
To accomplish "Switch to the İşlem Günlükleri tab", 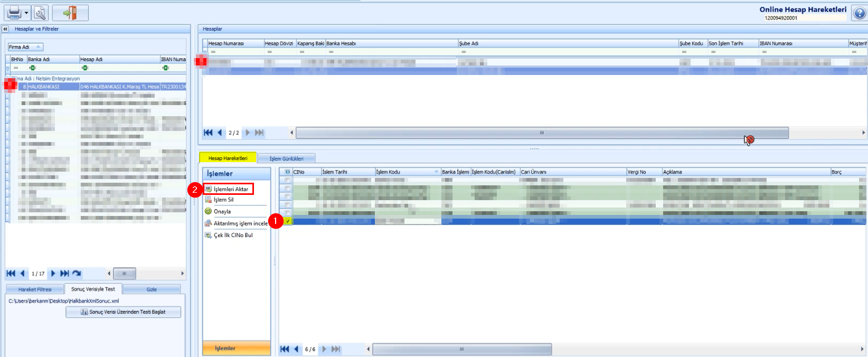I will click(x=286, y=158).
